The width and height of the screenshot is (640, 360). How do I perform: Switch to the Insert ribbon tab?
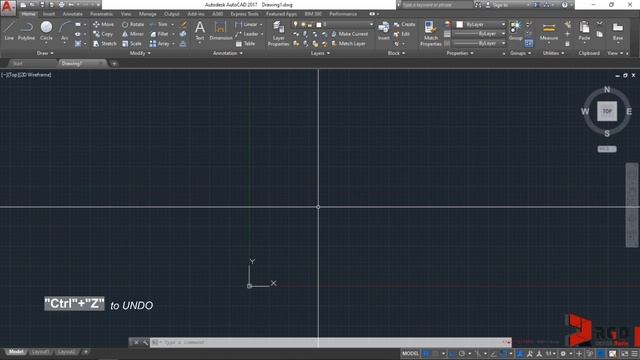(x=49, y=14)
